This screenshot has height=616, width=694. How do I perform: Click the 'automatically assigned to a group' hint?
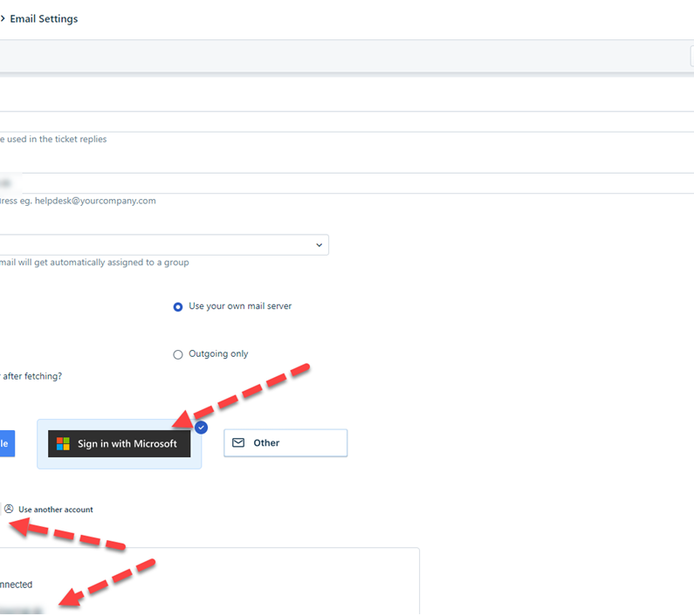[x=94, y=263]
